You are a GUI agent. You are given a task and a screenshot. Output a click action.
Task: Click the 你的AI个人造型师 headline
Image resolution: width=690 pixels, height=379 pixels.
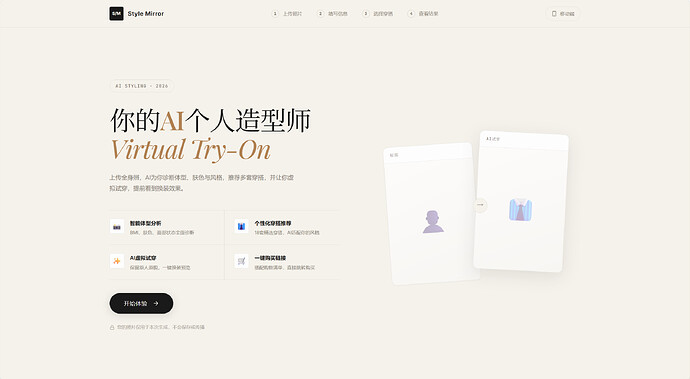pyautogui.click(x=210, y=120)
